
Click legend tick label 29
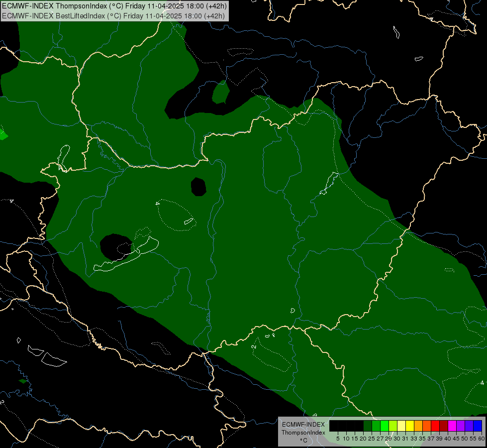(x=389, y=439)
